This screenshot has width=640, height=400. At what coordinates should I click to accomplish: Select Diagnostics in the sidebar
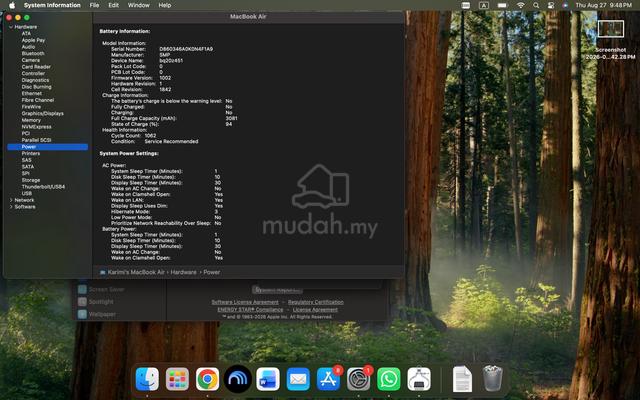tap(35, 80)
